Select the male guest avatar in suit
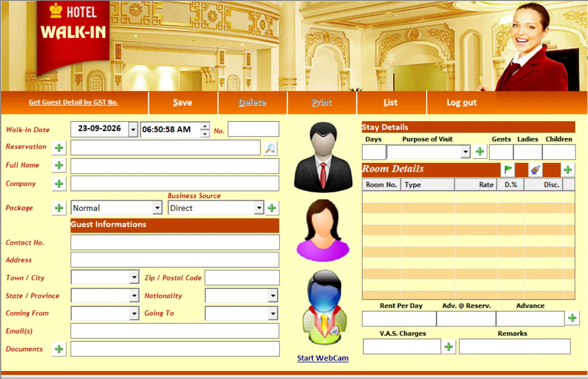The width and height of the screenshot is (588, 379). pyautogui.click(x=323, y=157)
